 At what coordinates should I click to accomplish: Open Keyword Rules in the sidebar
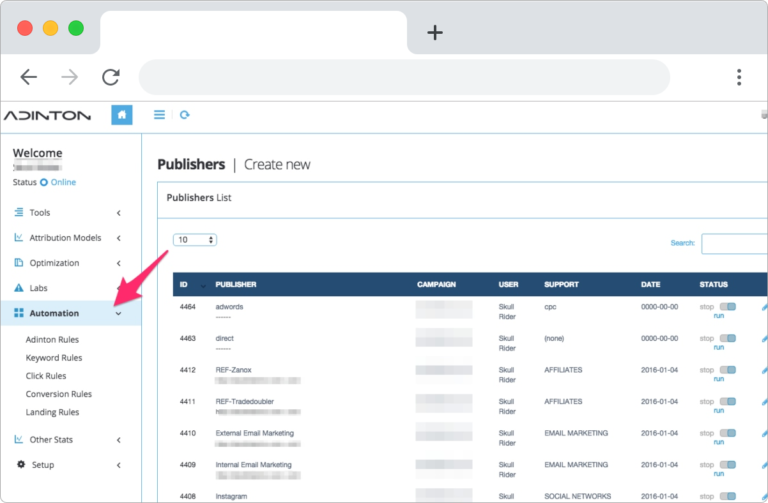53,358
